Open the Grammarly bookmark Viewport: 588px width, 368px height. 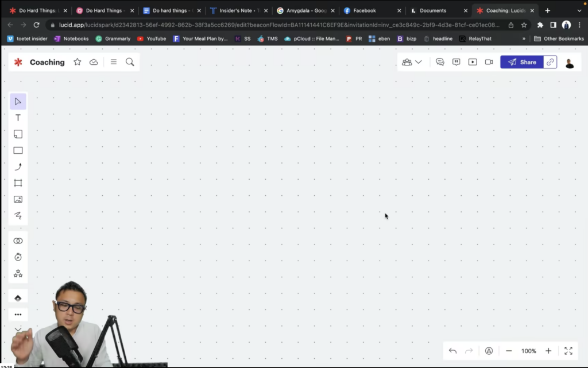[113, 38]
